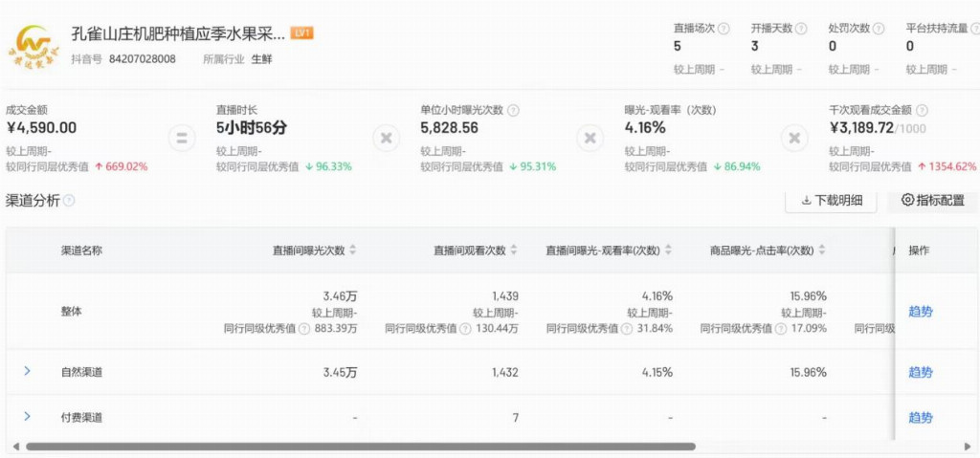Open 趋势 link for 自然渠道 row
Image resolution: width=980 pixels, height=458 pixels.
click(920, 372)
